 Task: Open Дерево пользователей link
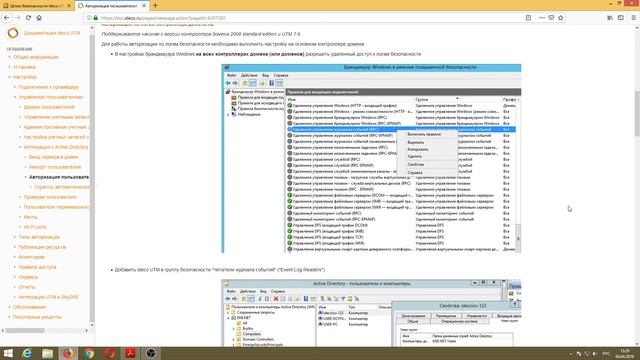tap(49, 107)
